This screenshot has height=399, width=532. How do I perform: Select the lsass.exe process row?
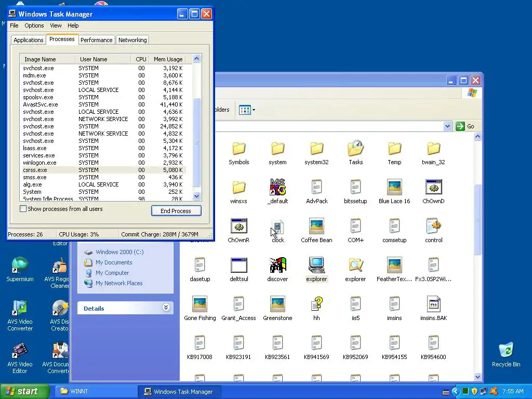coord(103,148)
